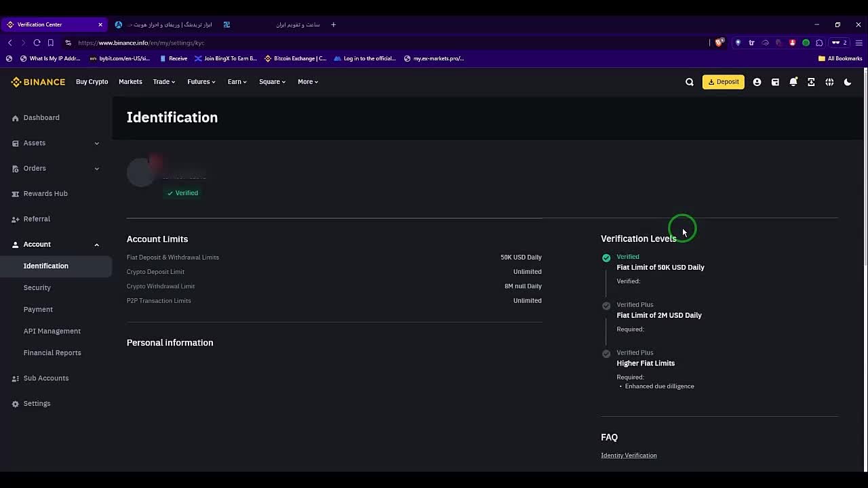Click the download app icon
This screenshot has width=868, height=488.
click(811, 82)
